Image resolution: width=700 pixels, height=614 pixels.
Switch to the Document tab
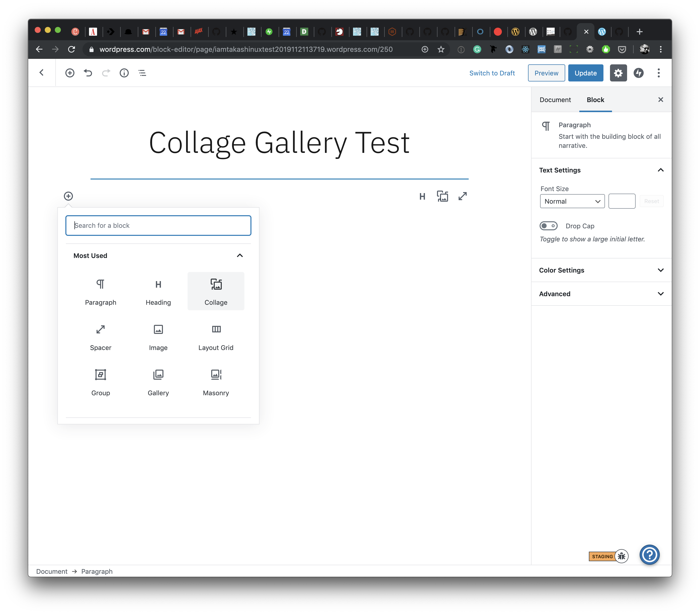555,100
